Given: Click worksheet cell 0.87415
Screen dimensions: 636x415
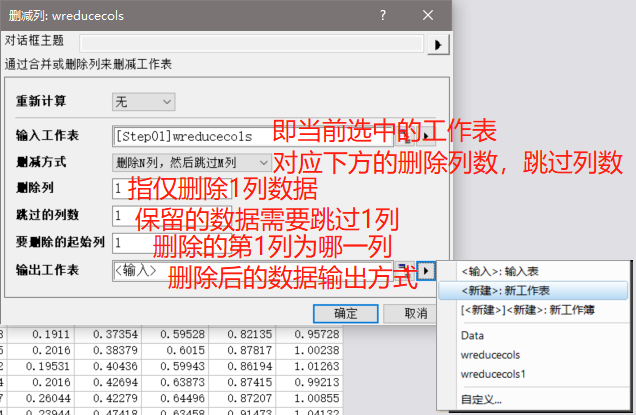Looking at the screenshot, I should (x=242, y=383).
